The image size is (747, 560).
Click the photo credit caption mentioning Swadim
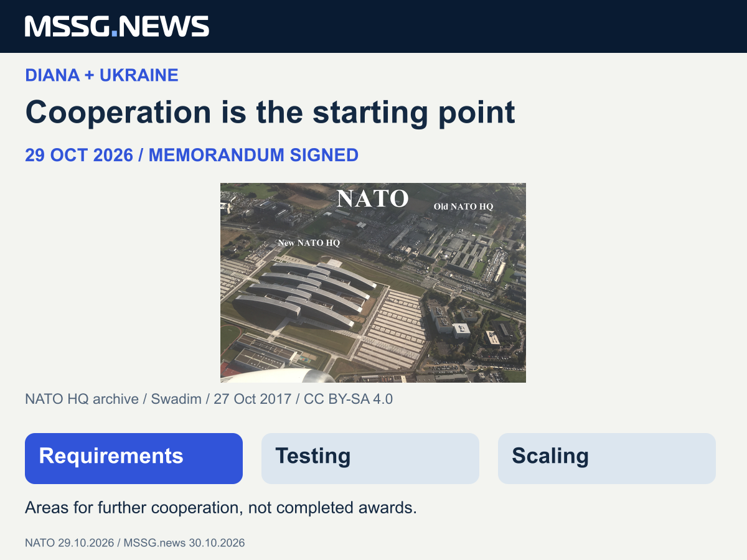coord(209,399)
